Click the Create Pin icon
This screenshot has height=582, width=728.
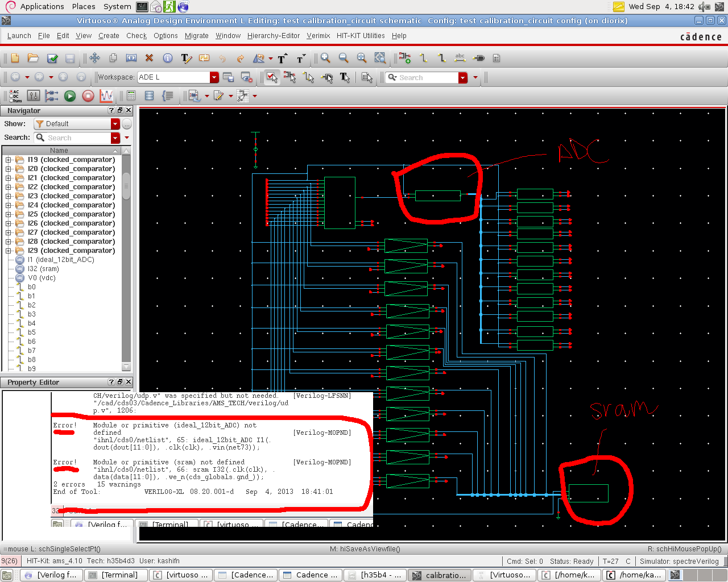coord(479,58)
